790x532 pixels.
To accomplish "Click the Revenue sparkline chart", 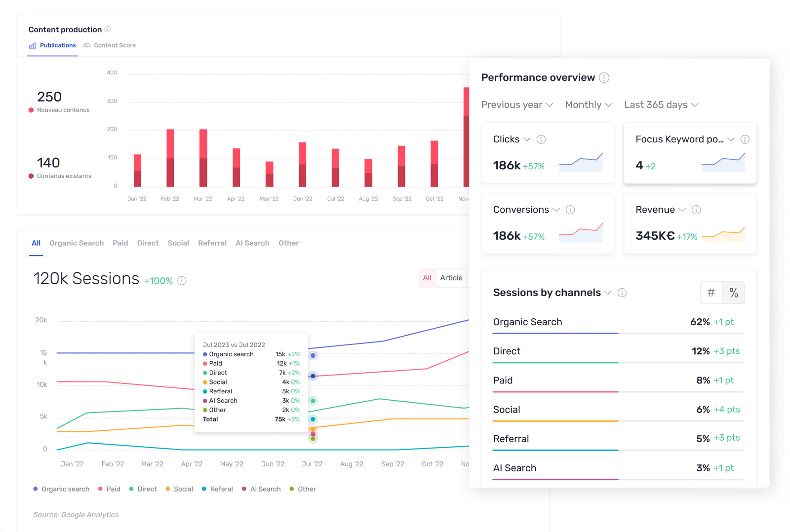I will click(x=723, y=234).
